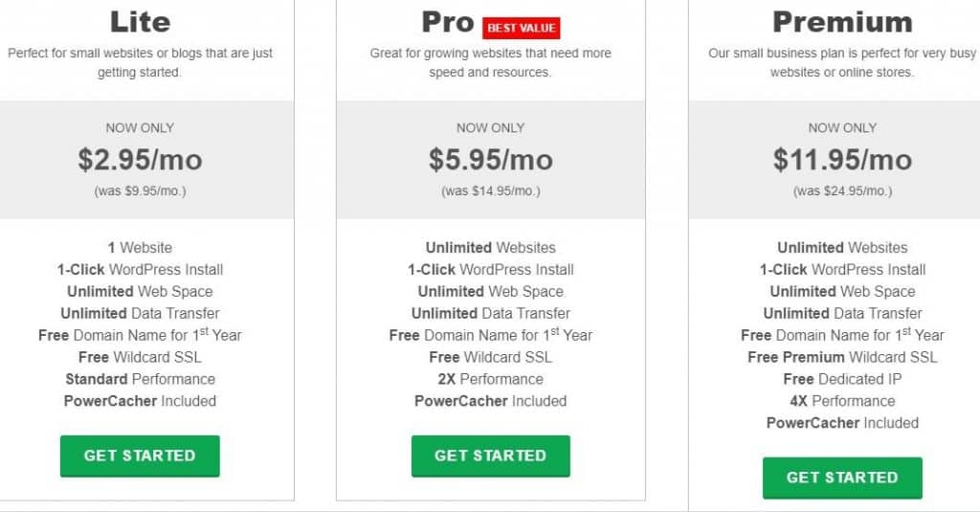Click Get Started under Pro plan
The image size is (980, 512).
[491, 456]
